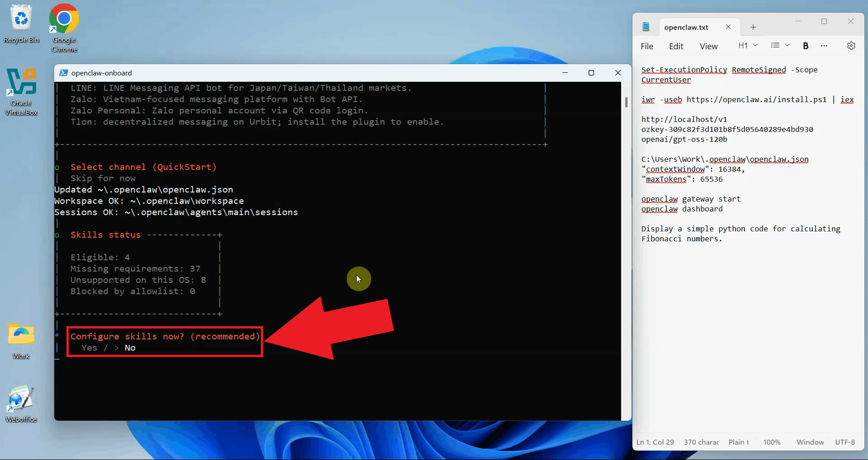Click the PowerShell icon in terminal title bar
868x460 pixels.
(64, 73)
